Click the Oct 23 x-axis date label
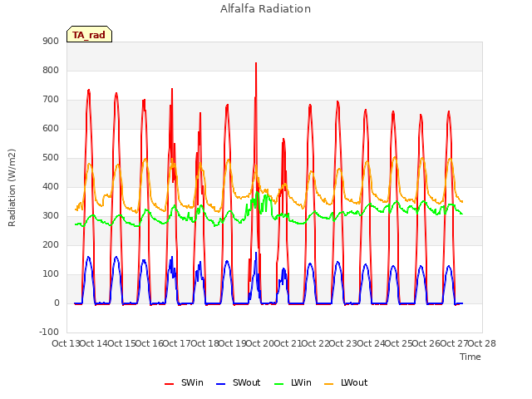 (343, 343)
